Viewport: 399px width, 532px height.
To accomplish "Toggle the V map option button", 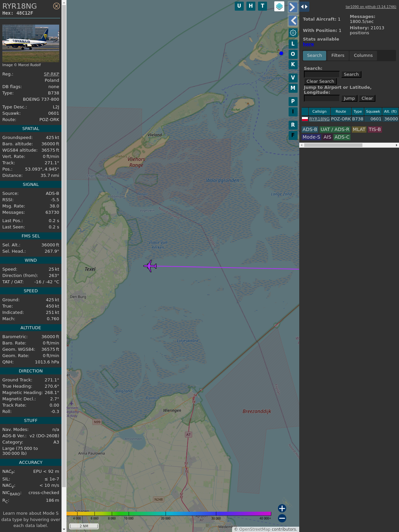I will [x=293, y=77].
